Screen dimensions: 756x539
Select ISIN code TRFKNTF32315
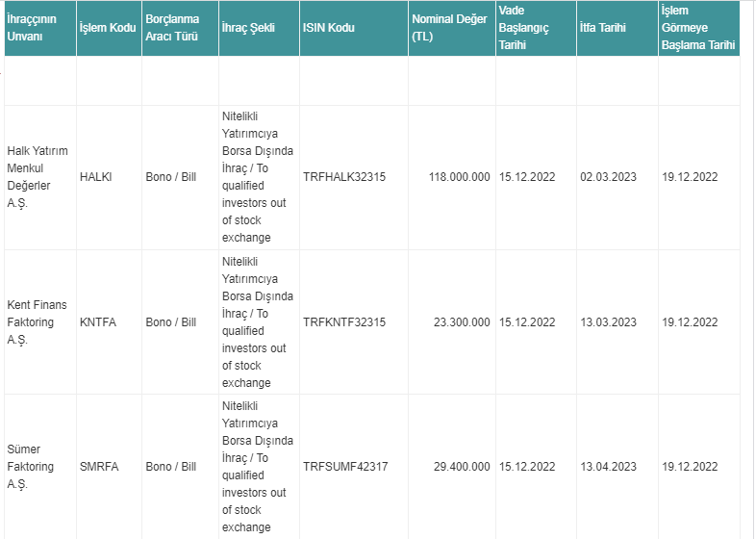[x=344, y=322]
